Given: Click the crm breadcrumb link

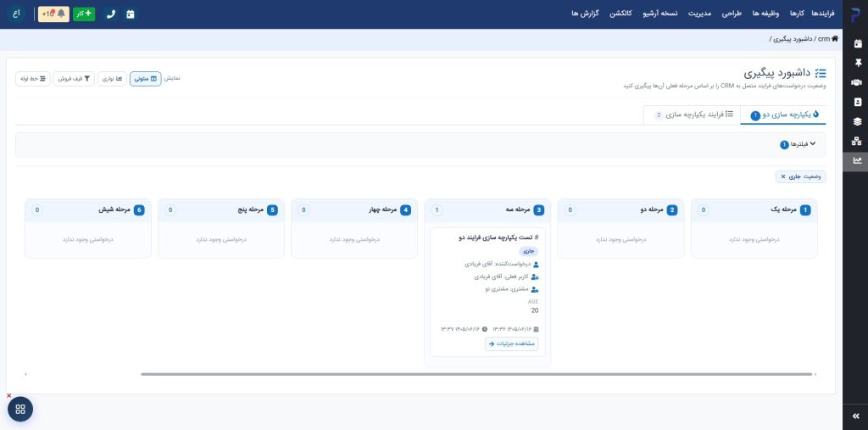Looking at the screenshot, I should tap(824, 39).
